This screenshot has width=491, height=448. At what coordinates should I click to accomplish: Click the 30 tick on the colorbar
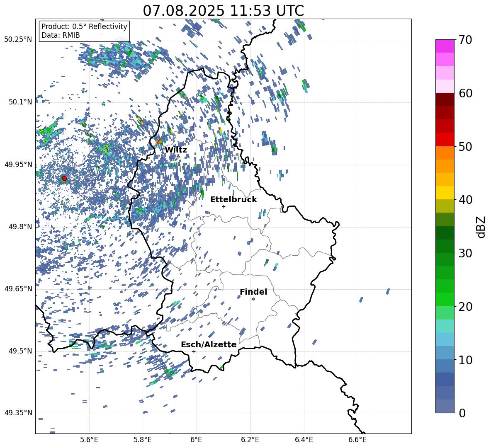click(x=465, y=253)
